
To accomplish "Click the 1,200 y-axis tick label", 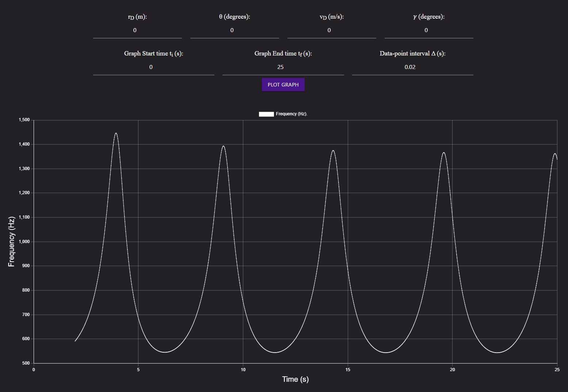I will [24, 193].
